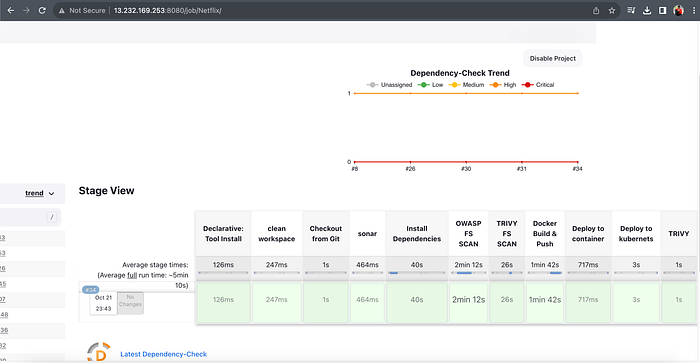Open build #34 Docker Build 1min 42s cell
The image size is (700, 363).
pyautogui.click(x=545, y=302)
